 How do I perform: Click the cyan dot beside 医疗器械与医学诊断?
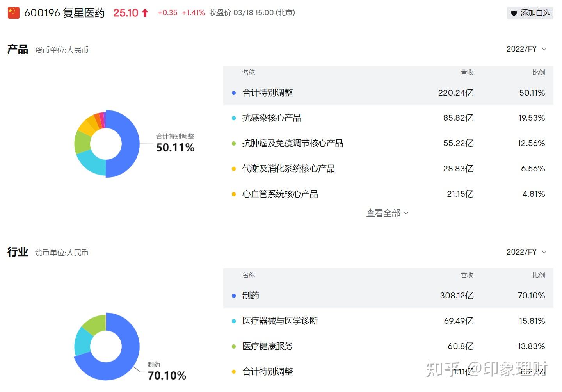(234, 321)
